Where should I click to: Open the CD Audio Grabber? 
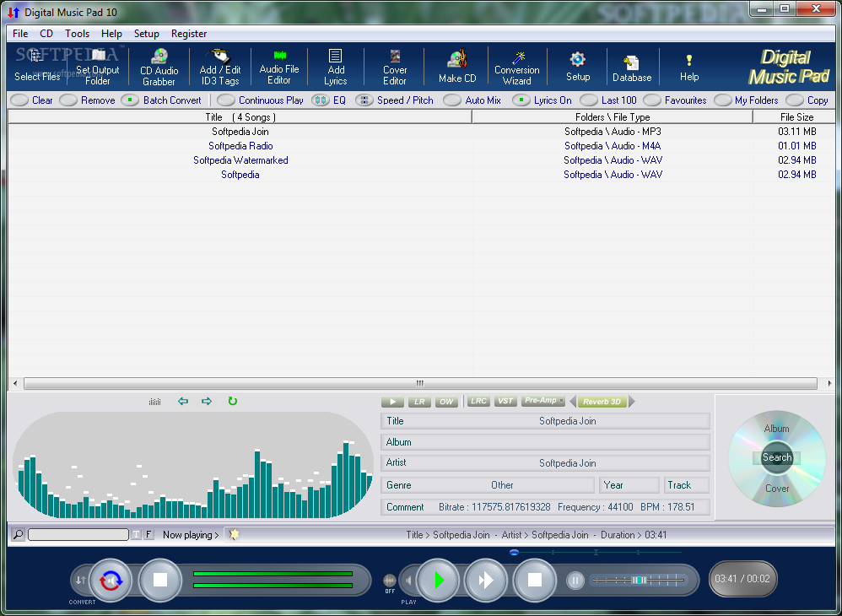coord(159,68)
